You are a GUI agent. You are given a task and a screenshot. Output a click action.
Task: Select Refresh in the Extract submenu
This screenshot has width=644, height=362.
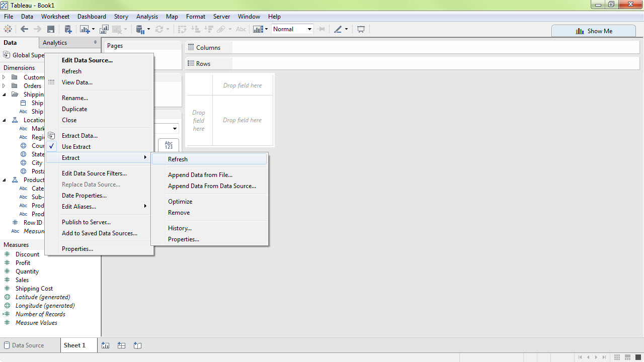point(210,159)
